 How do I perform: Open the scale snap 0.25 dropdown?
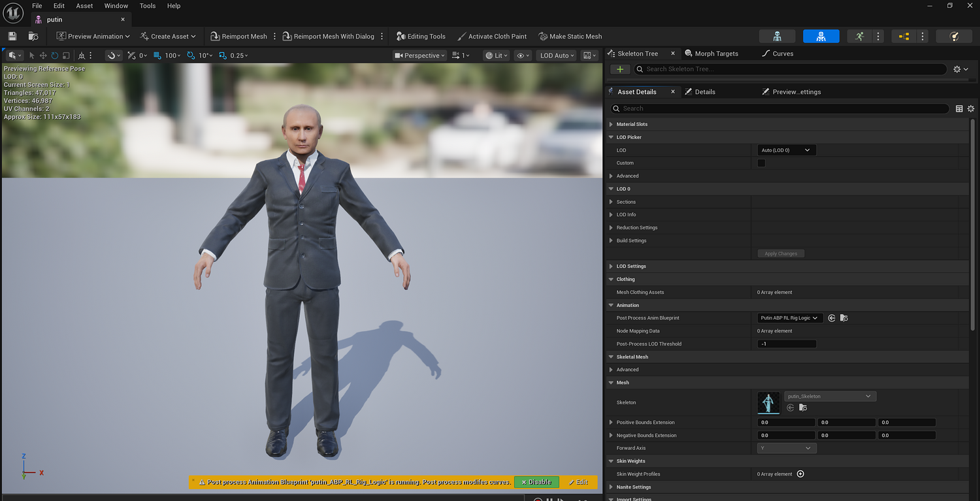click(x=239, y=56)
